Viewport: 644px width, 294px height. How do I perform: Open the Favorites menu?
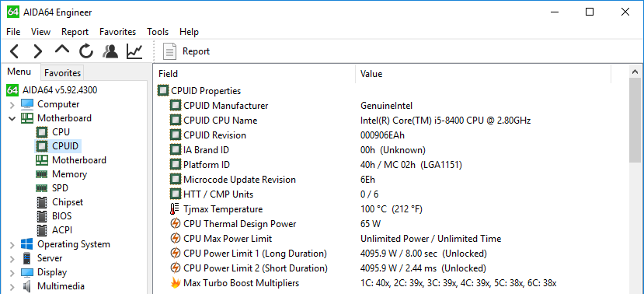point(117,32)
